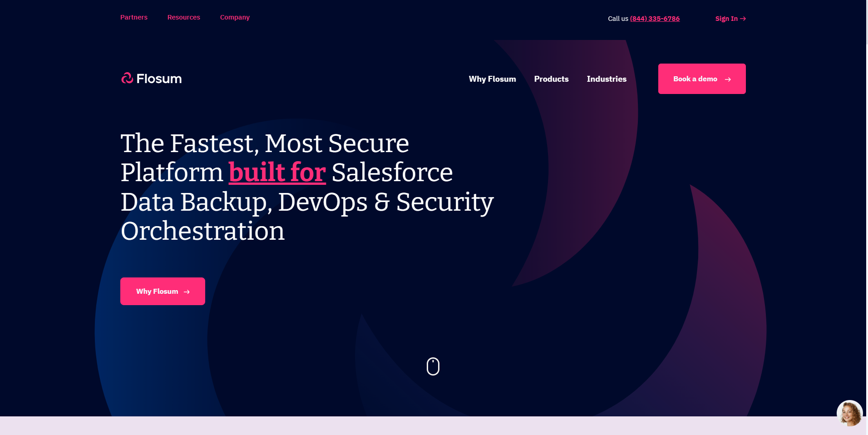Call the phone number (844) 335-6786

pos(655,19)
